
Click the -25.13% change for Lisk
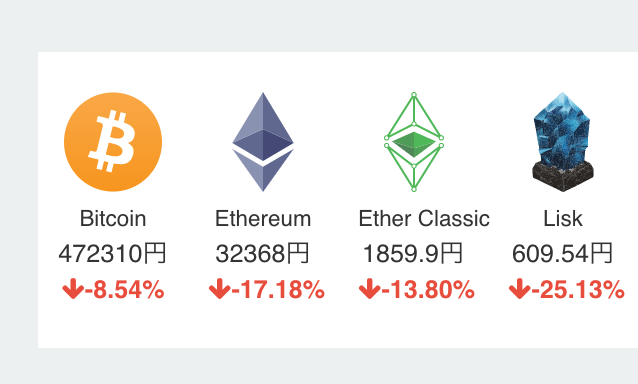pyautogui.click(x=578, y=290)
